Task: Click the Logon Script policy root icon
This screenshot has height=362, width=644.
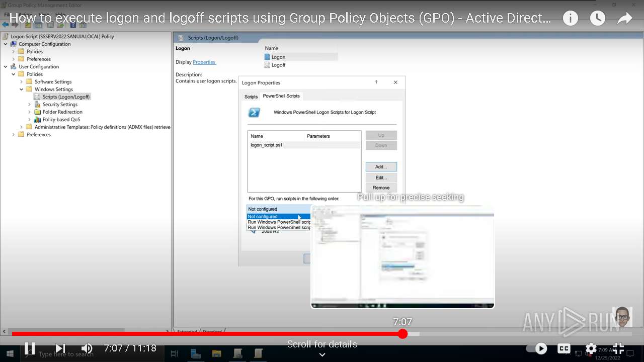Action: pyautogui.click(x=6, y=36)
